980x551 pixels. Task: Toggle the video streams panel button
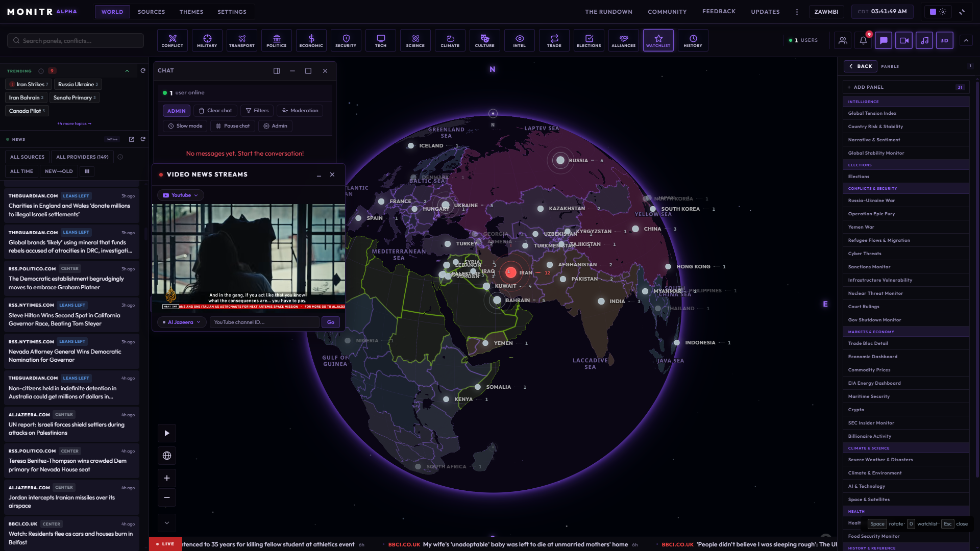coord(904,40)
